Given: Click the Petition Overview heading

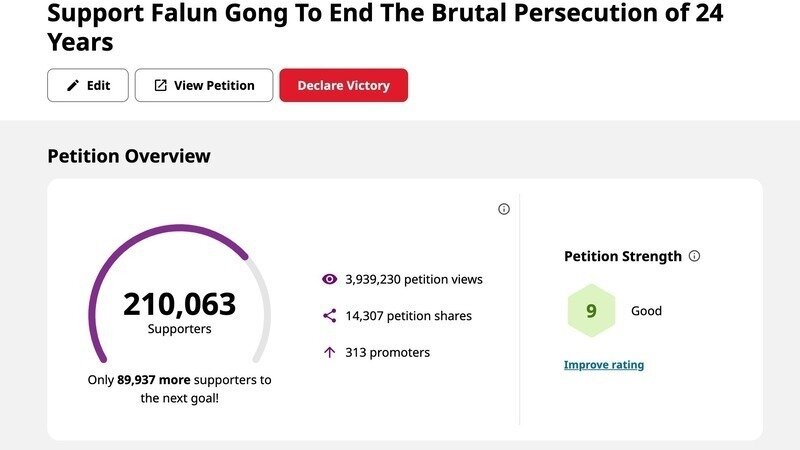Looking at the screenshot, I should click(129, 156).
